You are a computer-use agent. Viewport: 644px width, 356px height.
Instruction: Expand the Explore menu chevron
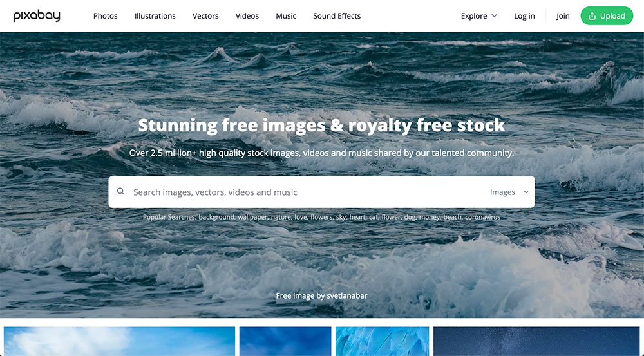click(494, 16)
